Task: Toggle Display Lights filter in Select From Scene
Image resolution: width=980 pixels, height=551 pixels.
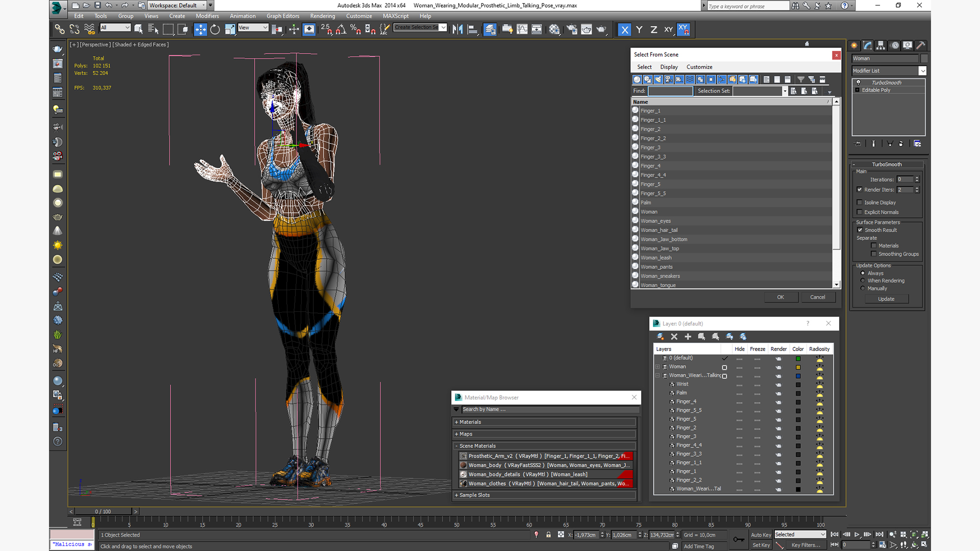Action: point(658,80)
